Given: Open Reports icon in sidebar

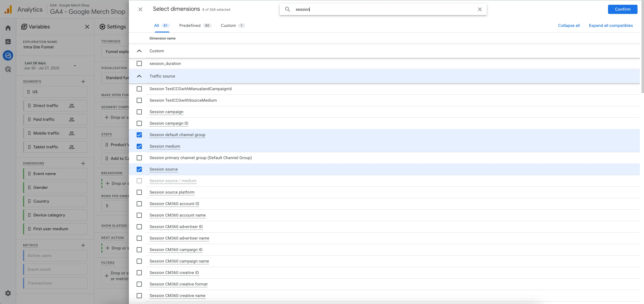Looking at the screenshot, I should tap(8, 42).
